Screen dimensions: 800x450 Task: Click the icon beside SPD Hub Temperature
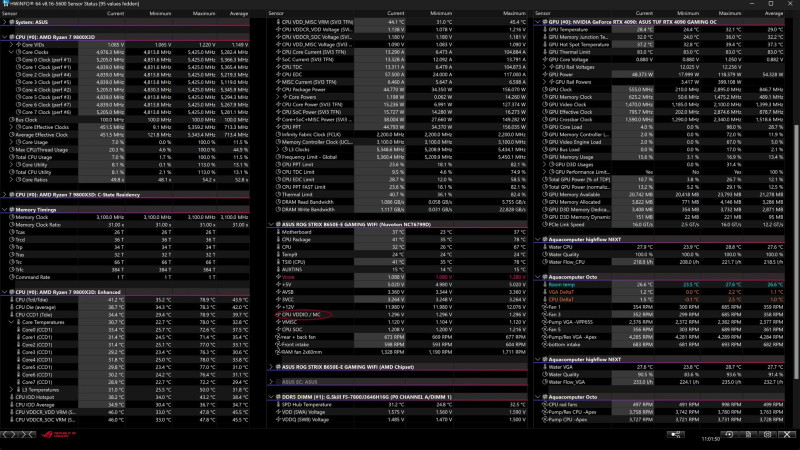[x=278, y=405]
